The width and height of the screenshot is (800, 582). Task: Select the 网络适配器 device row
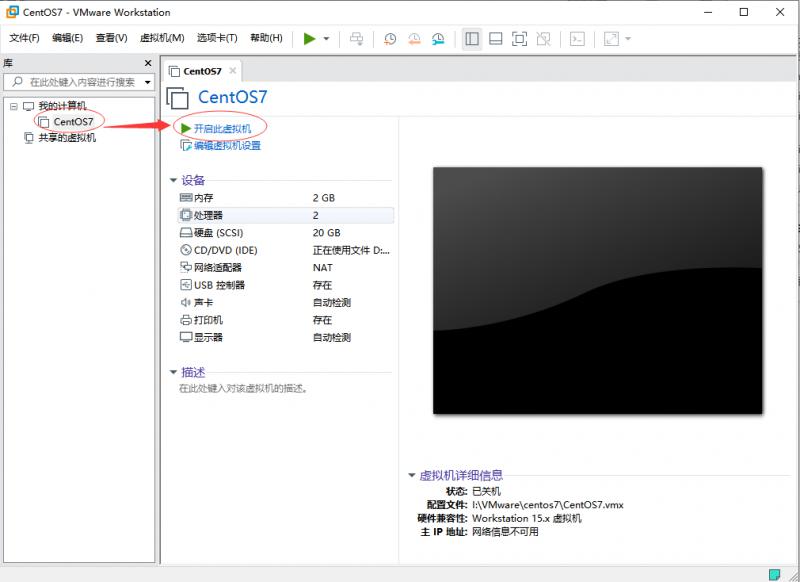[286, 267]
